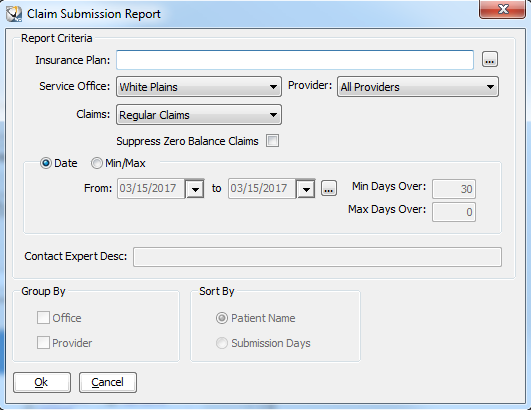Screen dimensions: 531x410
Task: Check the Group By Provider checkbox
Action: [x=43, y=343]
